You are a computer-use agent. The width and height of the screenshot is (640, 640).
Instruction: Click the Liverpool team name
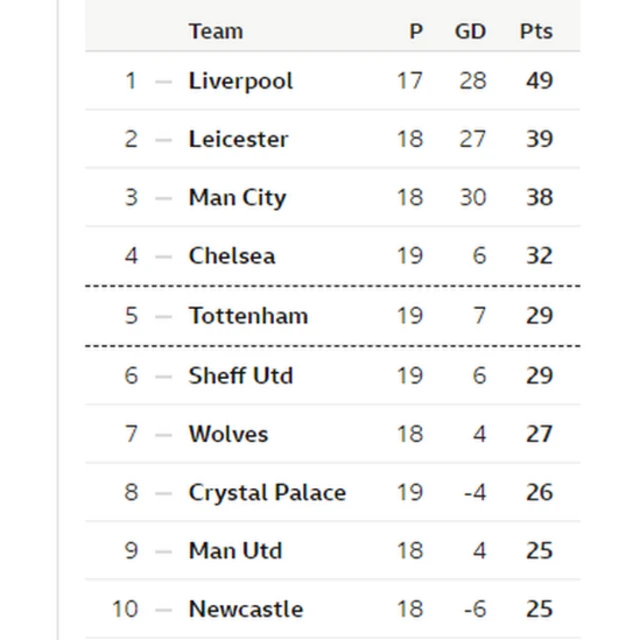click(240, 81)
